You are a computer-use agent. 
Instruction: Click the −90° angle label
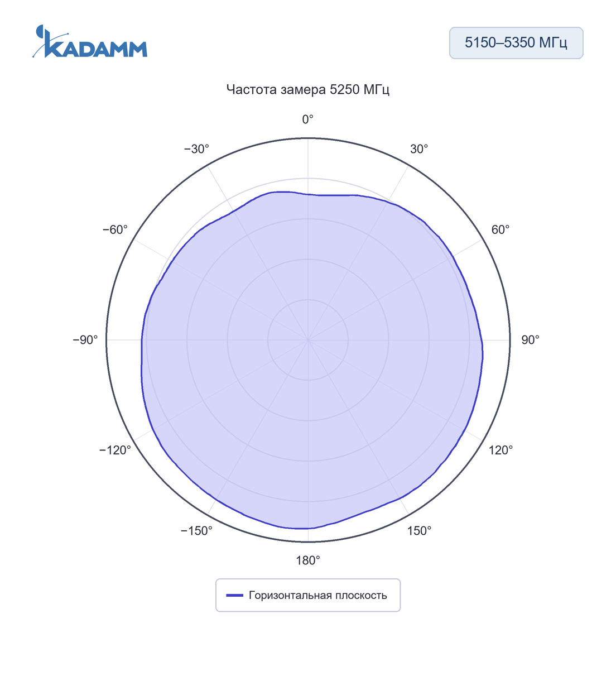tap(85, 340)
